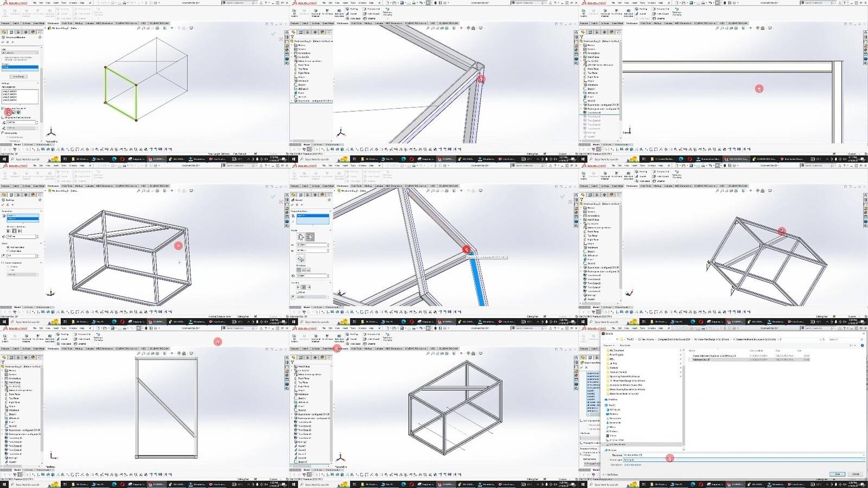Cancel the End Cap panel with the red X
Screen dimensions: 868x488
(x=8, y=205)
